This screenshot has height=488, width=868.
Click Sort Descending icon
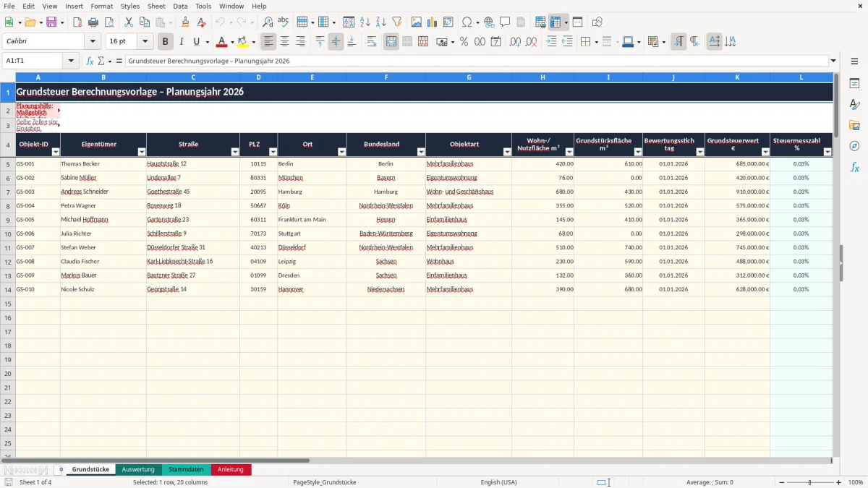tap(380, 22)
